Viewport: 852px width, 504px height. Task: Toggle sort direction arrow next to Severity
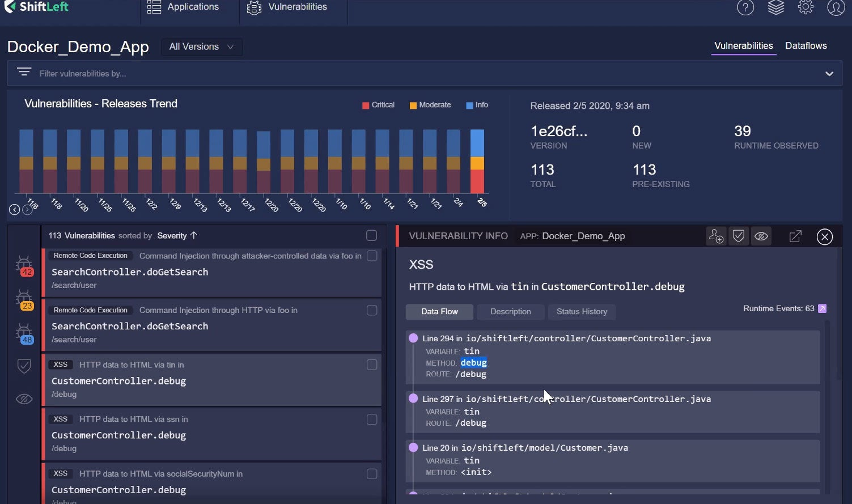coord(194,235)
